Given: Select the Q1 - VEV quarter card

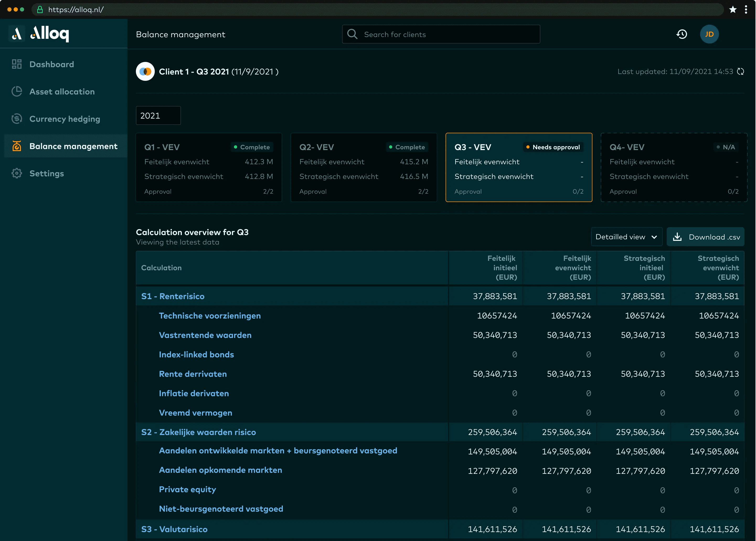Looking at the screenshot, I should click(209, 168).
